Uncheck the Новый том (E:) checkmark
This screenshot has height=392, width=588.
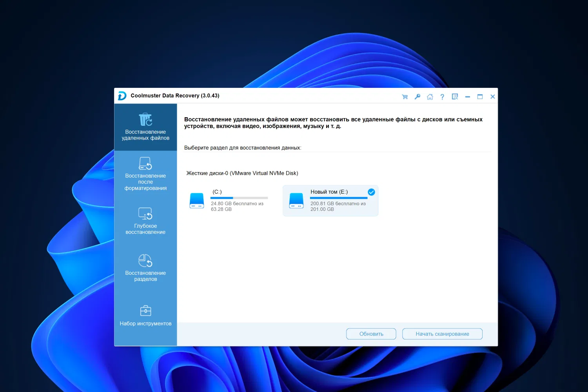click(x=371, y=192)
